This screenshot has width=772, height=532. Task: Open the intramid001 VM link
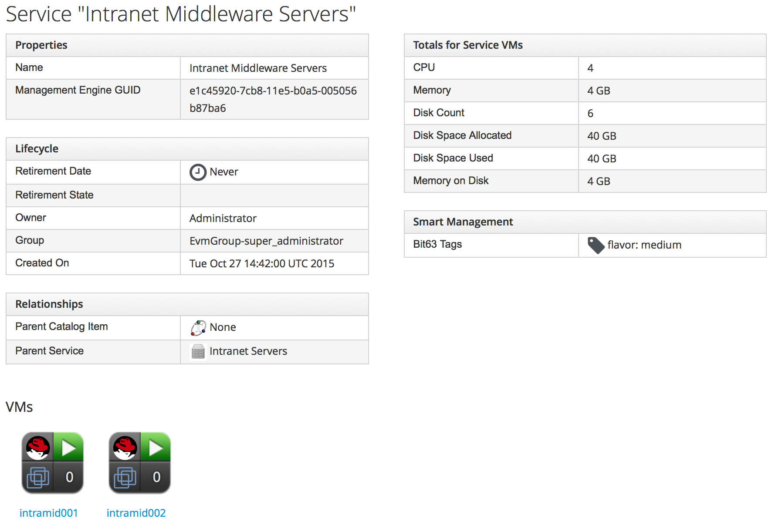point(49,513)
